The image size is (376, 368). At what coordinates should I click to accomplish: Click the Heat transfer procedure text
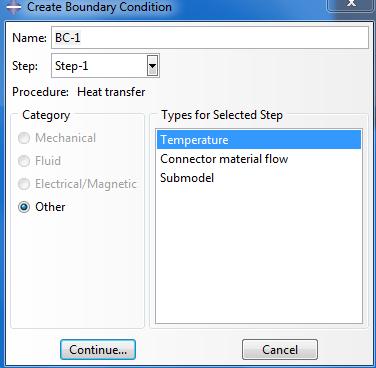[x=111, y=92]
